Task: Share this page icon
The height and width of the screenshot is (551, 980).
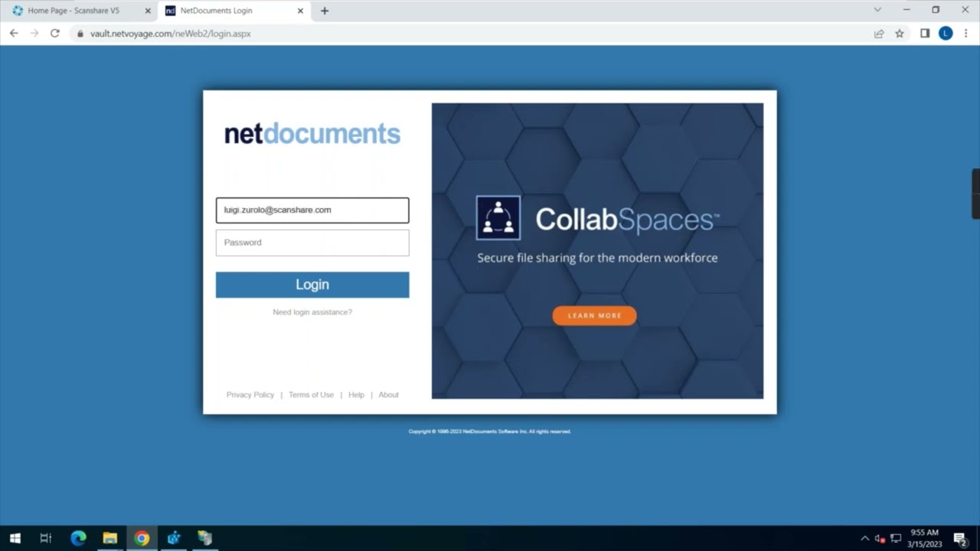Action: 879,34
